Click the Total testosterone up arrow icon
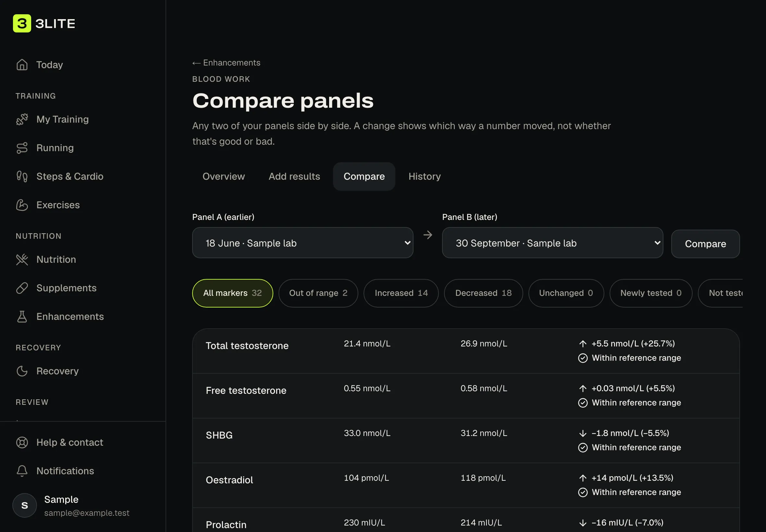 tap(583, 344)
